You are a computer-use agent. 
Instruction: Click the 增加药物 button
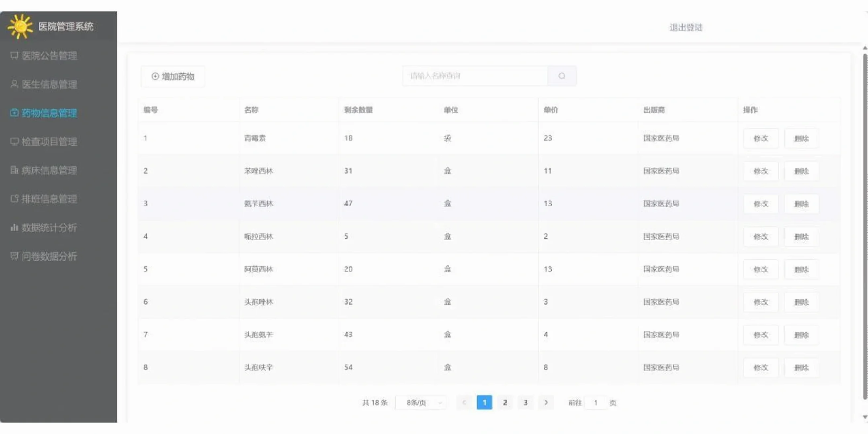click(172, 76)
